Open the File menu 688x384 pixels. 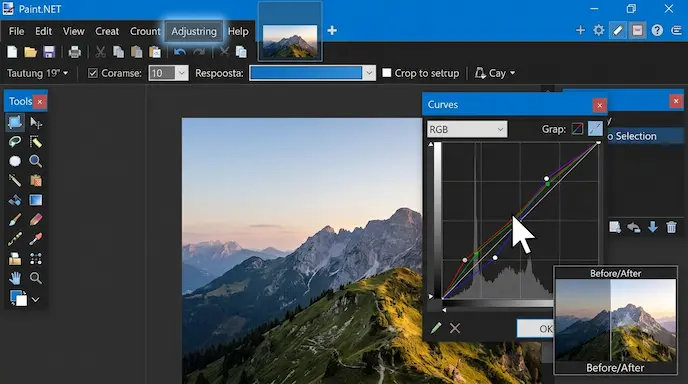(x=16, y=32)
